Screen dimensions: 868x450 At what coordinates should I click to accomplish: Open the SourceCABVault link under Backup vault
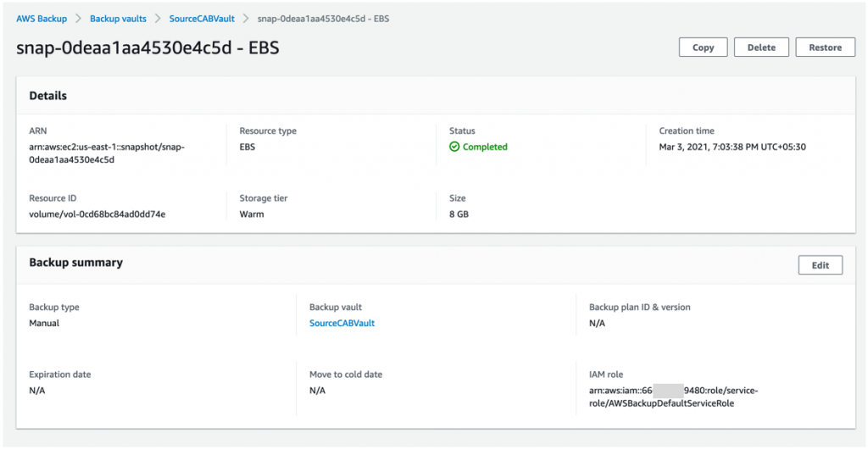tap(342, 323)
